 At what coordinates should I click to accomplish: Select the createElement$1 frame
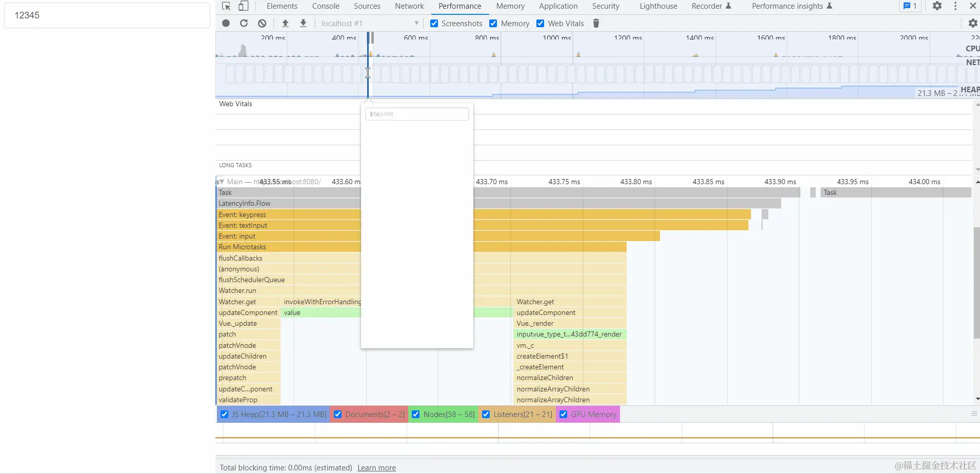570,356
